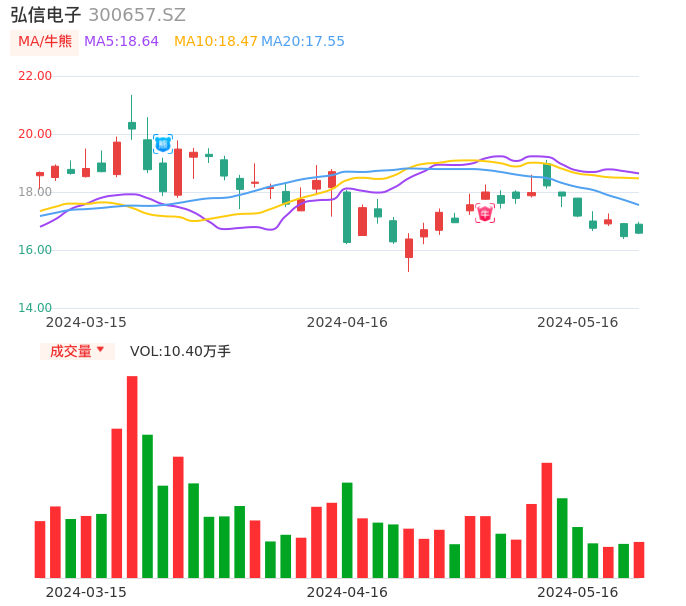Click the MA10:18.47 legend label
Image resolution: width=686 pixels, height=606 pixels.
(x=216, y=42)
